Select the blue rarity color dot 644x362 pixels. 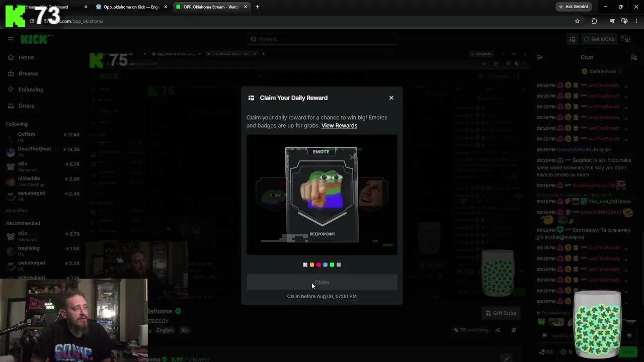[326, 265]
